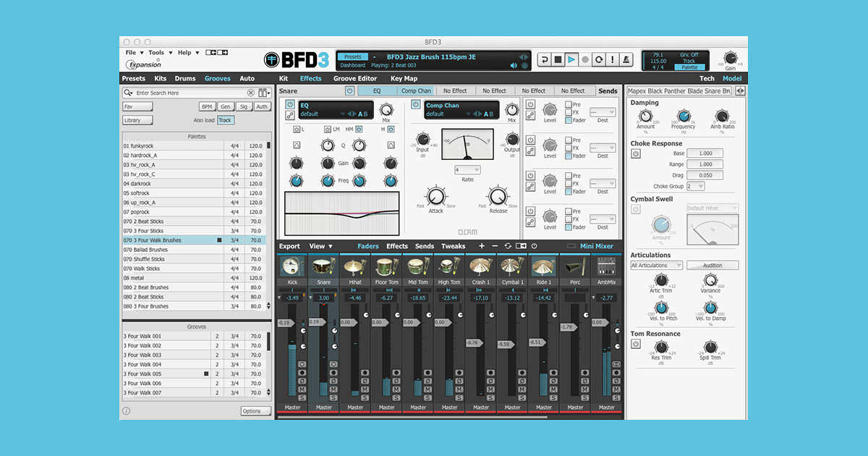Image resolution: width=868 pixels, height=456 pixels.
Task: Open the Tools menu
Action: pyautogui.click(x=160, y=53)
